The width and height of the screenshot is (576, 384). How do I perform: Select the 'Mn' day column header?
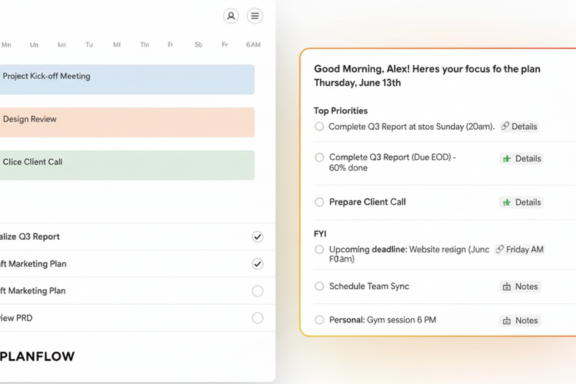[6, 45]
